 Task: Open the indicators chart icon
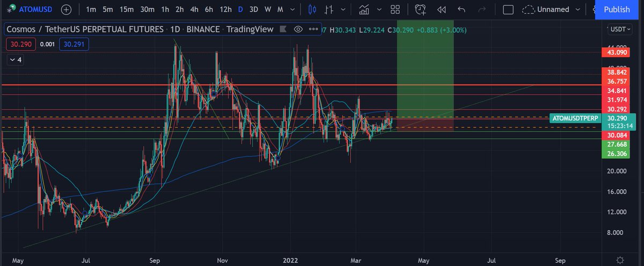coord(365,10)
